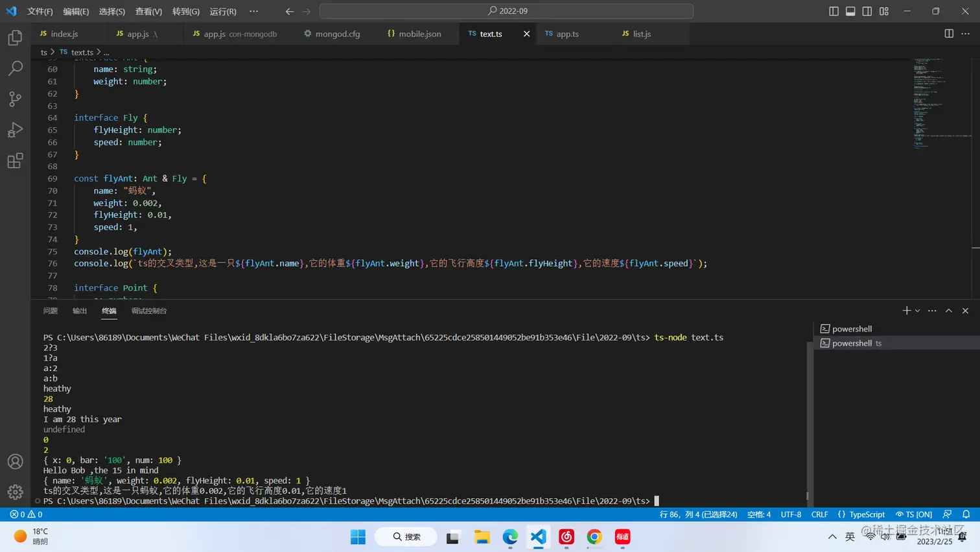Show errors and warnings count in status bar
The image size is (980, 552).
pos(26,514)
